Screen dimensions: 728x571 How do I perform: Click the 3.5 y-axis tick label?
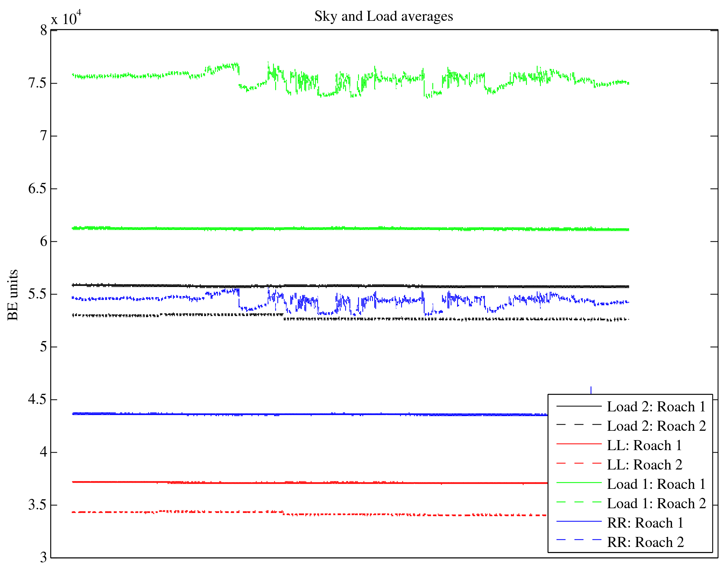click(x=38, y=505)
